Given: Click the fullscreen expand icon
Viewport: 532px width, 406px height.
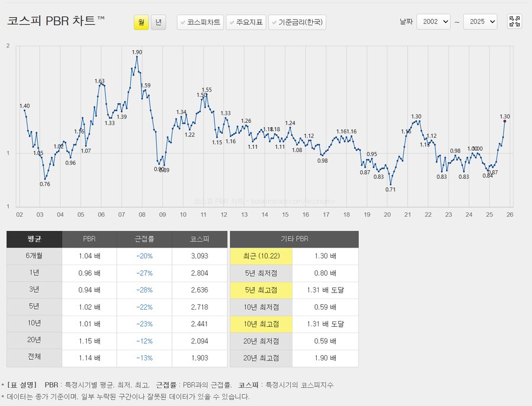Looking at the screenshot, I should (x=514, y=21).
